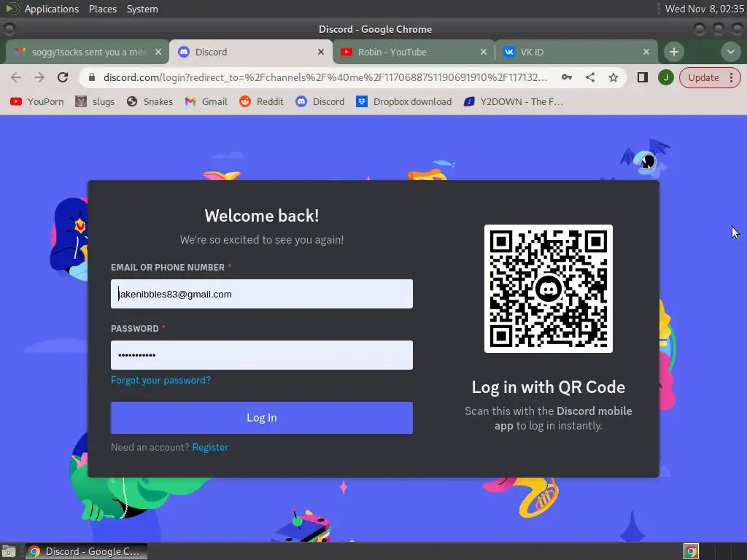View site info lock icon
This screenshot has height=560, width=747.
pyautogui.click(x=92, y=77)
